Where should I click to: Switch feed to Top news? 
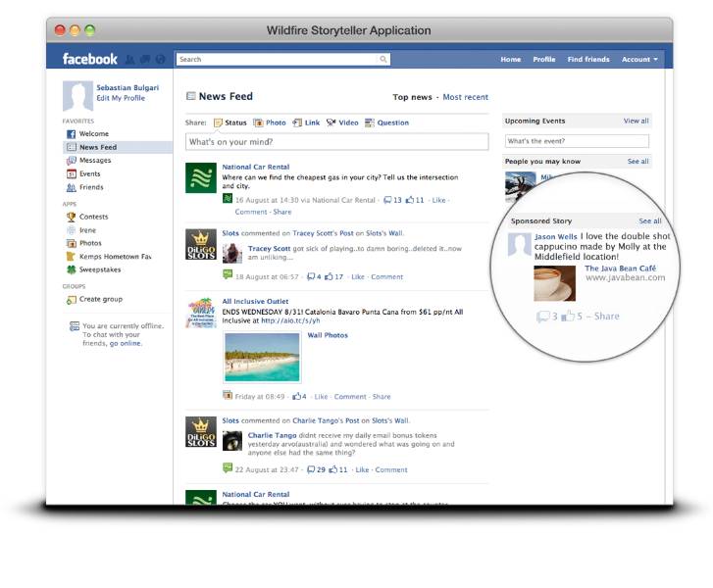[412, 98]
